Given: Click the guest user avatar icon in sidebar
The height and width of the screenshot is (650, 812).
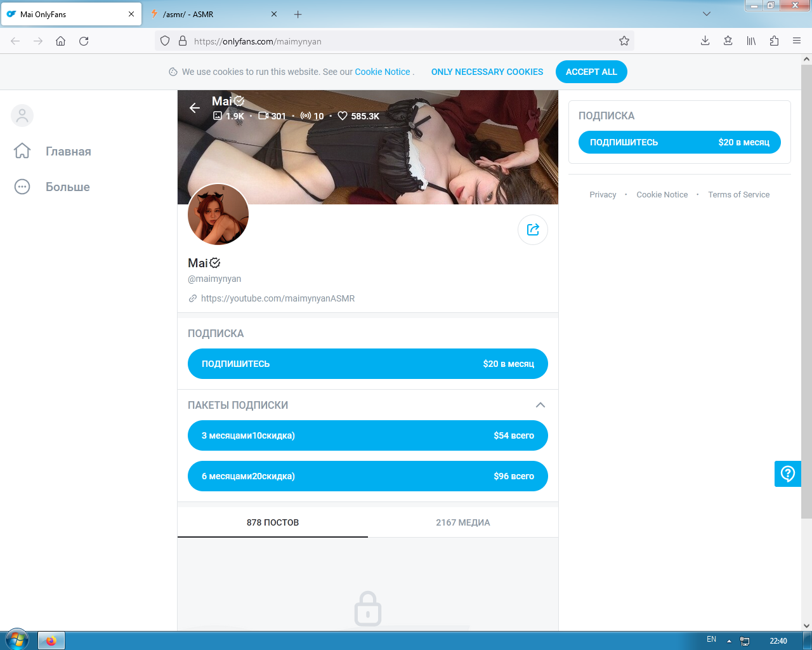Looking at the screenshot, I should 22,116.
